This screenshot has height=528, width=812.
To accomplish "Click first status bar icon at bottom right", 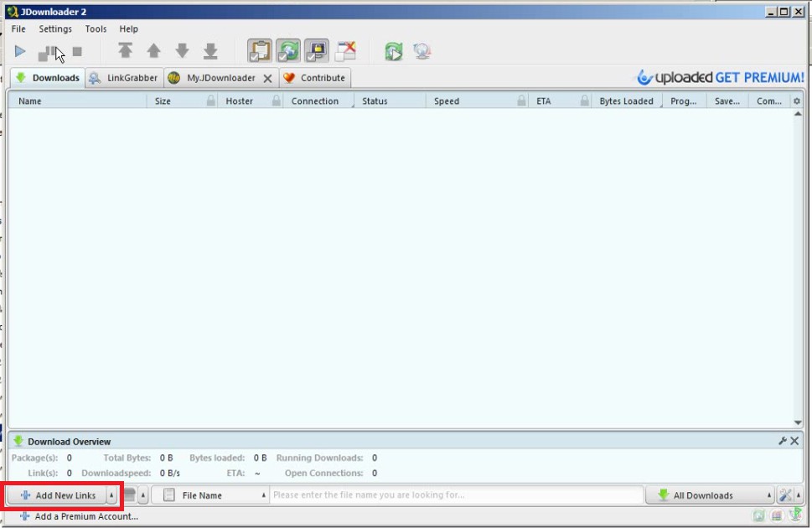I will click(758, 515).
